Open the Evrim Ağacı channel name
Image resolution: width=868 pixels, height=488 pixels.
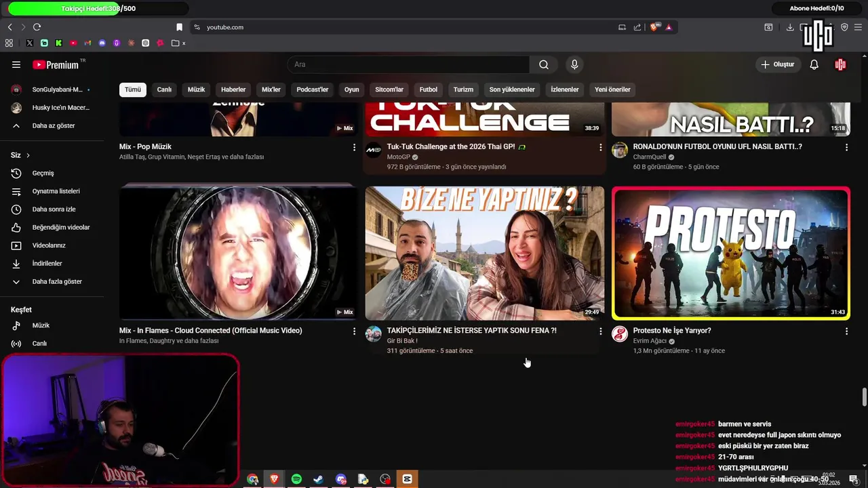tap(650, 341)
